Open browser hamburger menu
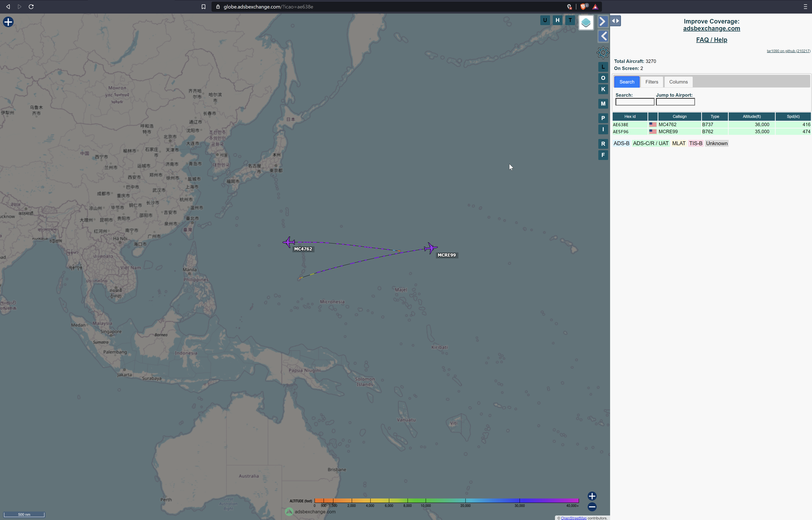This screenshot has height=520, width=812. 805,7
